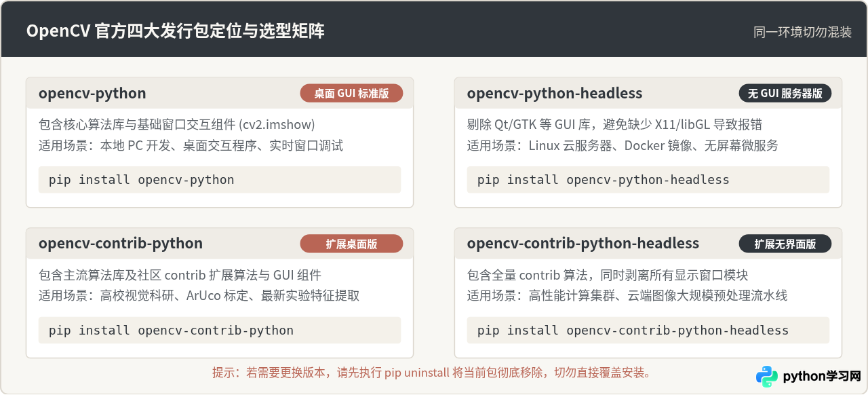The image size is (868, 395).
Task: Click the red pip uninstall tip at bottom
Action: pos(433,373)
